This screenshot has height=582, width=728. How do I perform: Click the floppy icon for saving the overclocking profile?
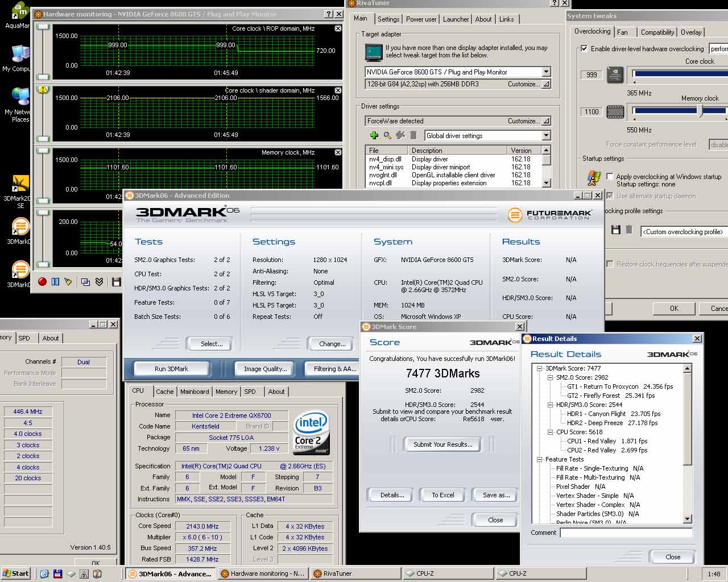point(615,230)
